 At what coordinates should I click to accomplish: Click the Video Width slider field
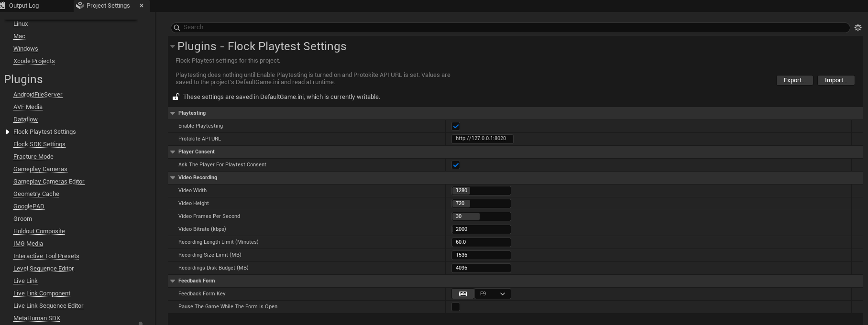482,191
